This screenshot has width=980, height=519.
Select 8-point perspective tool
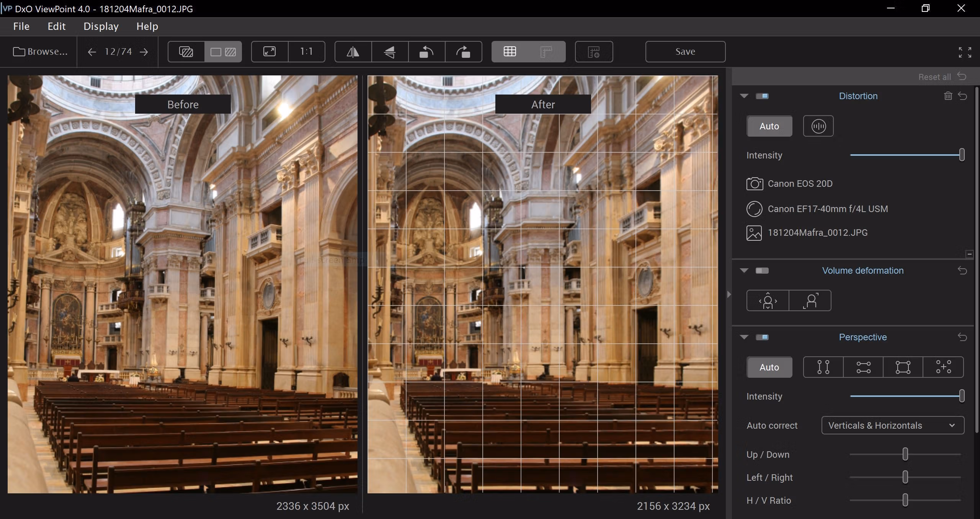pos(943,367)
